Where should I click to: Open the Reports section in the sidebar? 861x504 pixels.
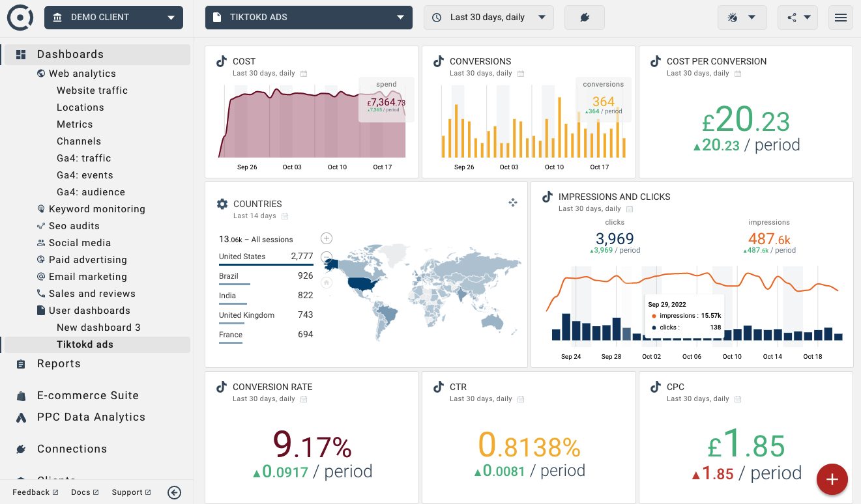coord(59,364)
